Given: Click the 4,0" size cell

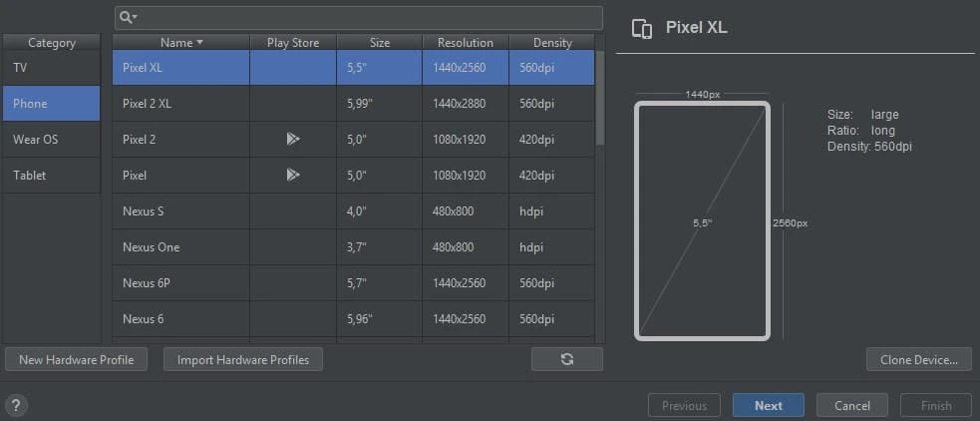Looking at the screenshot, I should [x=380, y=211].
